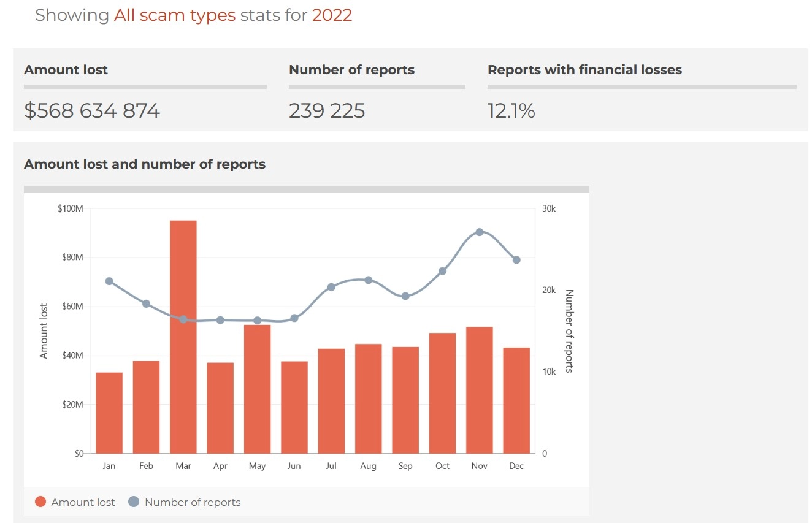Select the tall March bar
Viewport: 812px width, 523px height.
(x=183, y=337)
